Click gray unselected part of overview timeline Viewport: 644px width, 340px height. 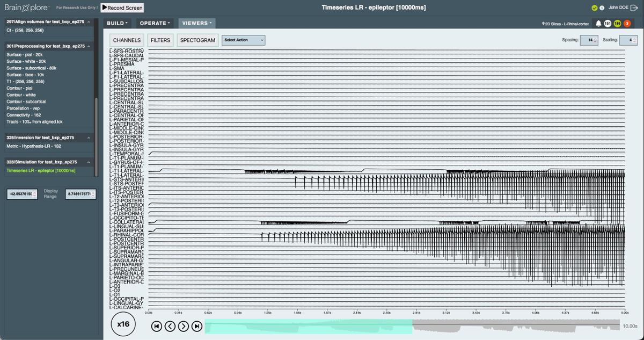516,326
